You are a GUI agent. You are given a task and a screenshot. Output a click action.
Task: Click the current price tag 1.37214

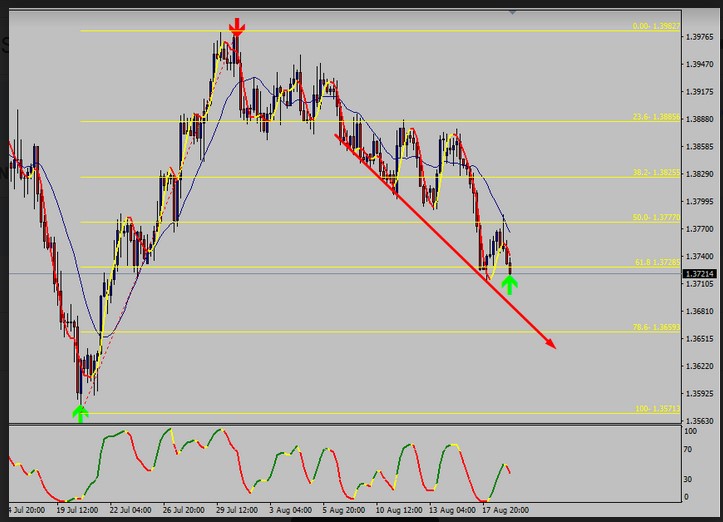[x=699, y=273]
